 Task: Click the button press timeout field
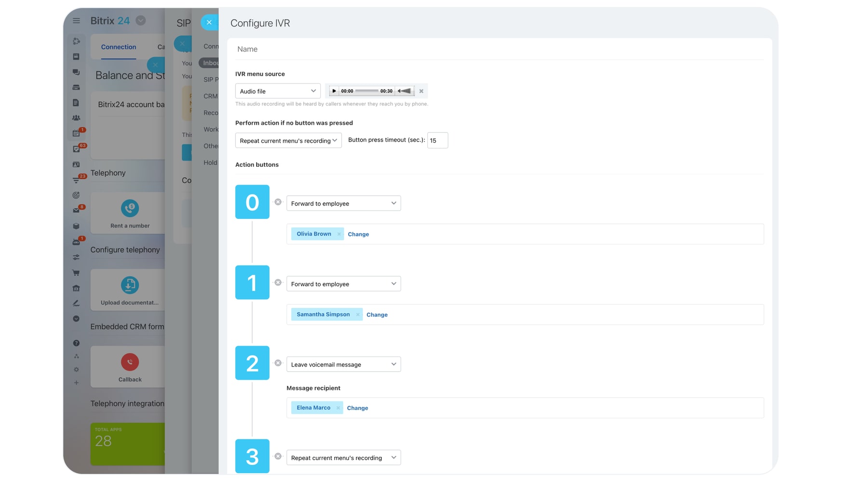437,141
